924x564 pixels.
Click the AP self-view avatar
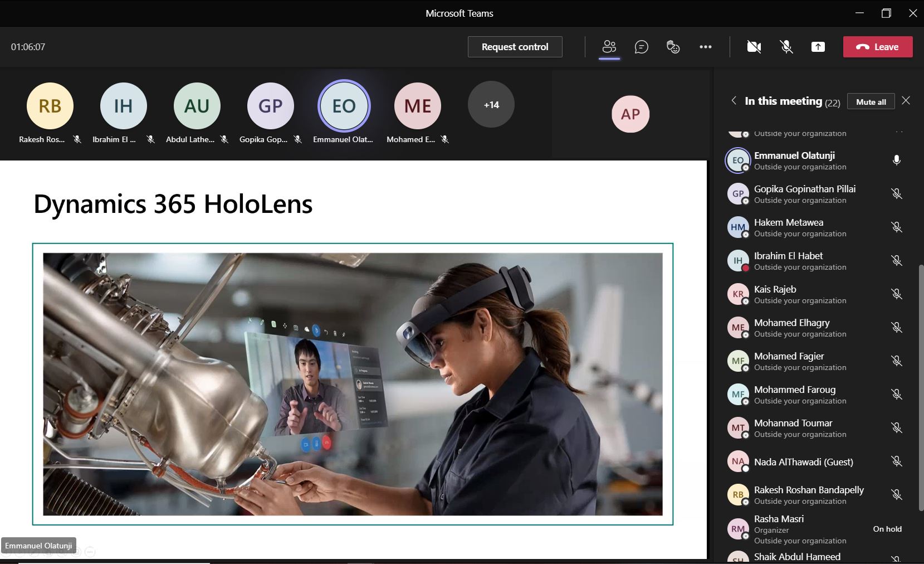(630, 114)
